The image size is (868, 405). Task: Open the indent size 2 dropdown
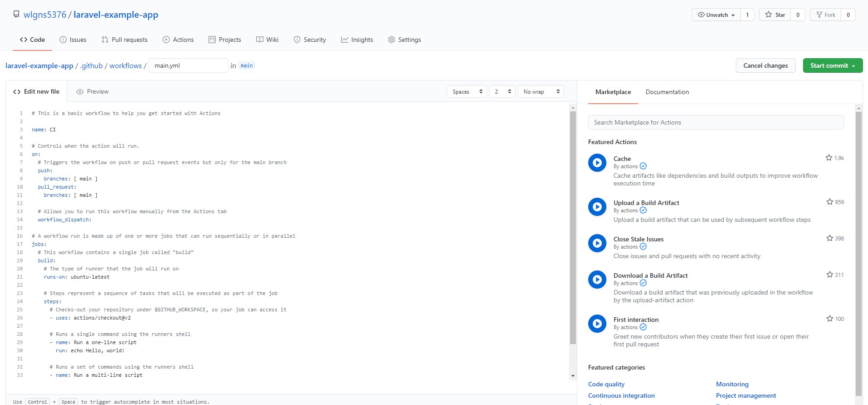[x=502, y=91]
